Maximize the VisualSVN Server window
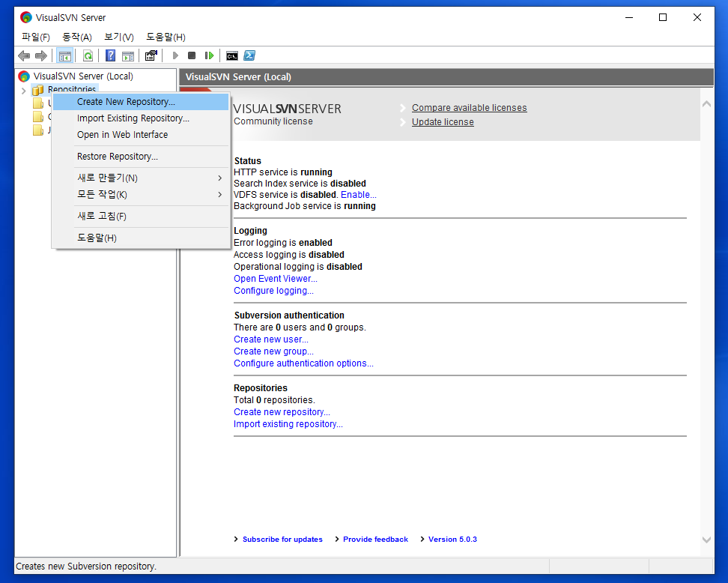This screenshot has height=583, width=728. [x=663, y=17]
